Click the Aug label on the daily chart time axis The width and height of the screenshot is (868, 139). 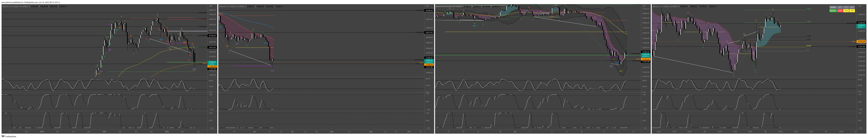tap(332, 131)
